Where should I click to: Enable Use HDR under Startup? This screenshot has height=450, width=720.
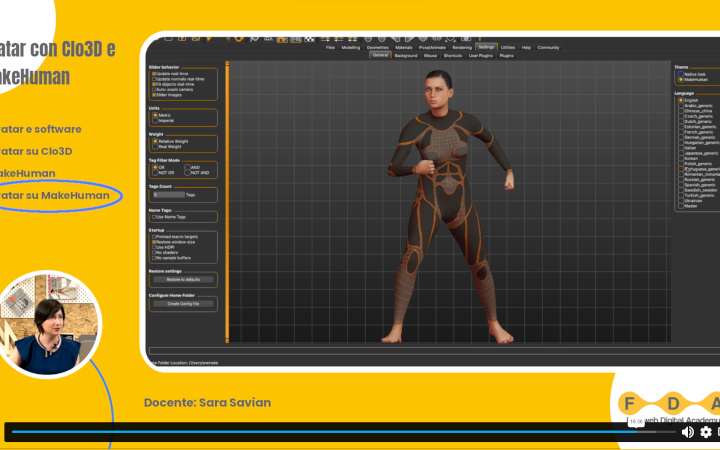tap(154, 247)
